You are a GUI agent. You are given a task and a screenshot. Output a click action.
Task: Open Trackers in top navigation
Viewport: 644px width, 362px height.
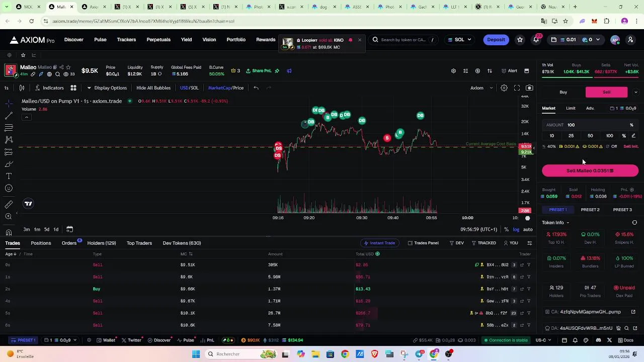126,40
